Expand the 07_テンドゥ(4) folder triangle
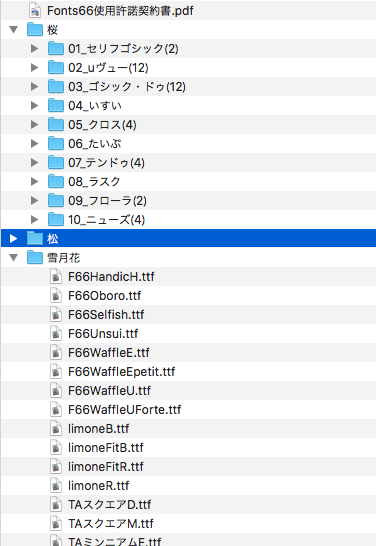Image resolution: width=376 pixels, height=546 pixels. point(34,162)
